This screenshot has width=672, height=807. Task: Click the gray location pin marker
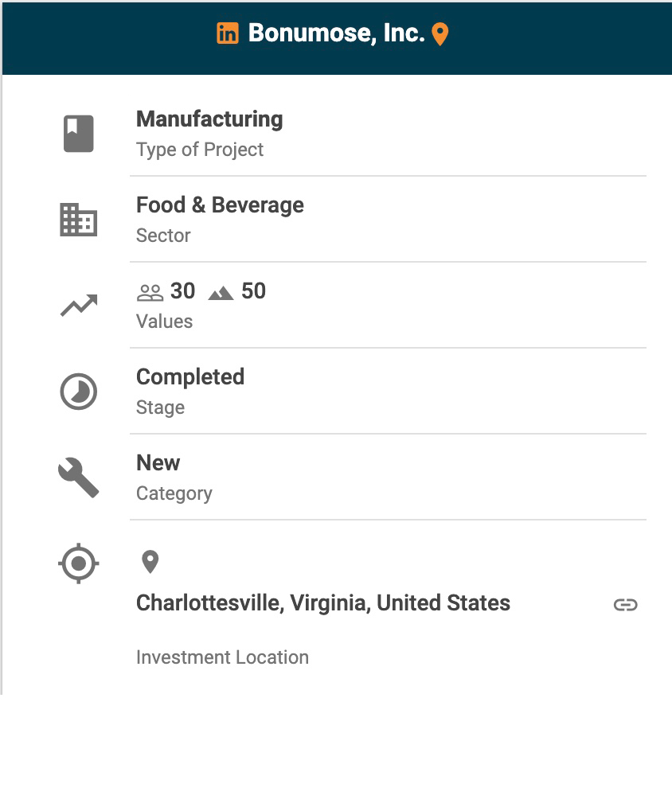[x=150, y=562]
